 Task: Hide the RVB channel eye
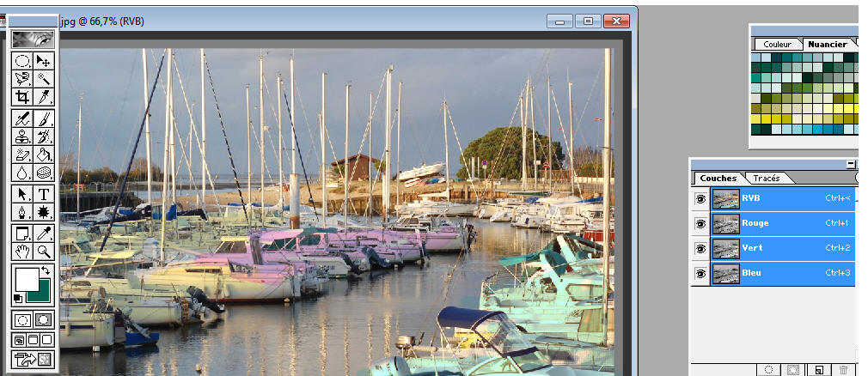click(700, 198)
